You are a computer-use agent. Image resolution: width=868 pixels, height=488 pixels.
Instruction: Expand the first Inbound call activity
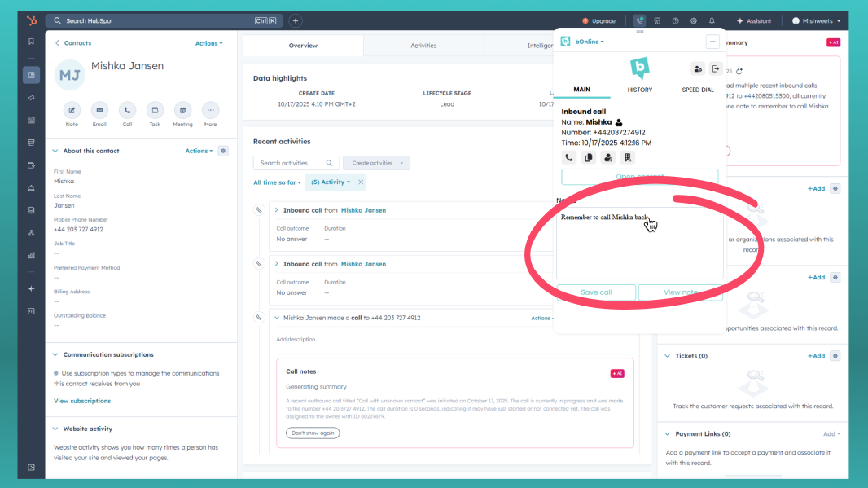point(277,210)
